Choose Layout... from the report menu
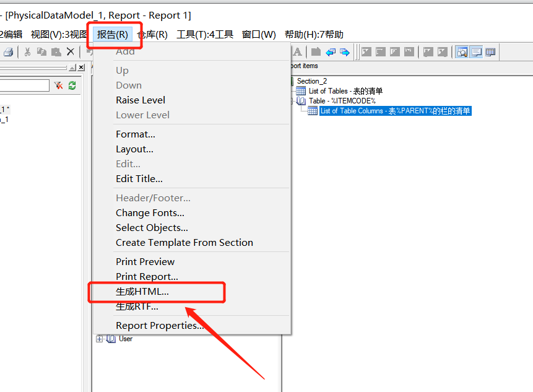The width and height of the screenshot is (533, 392). [192, 149]
